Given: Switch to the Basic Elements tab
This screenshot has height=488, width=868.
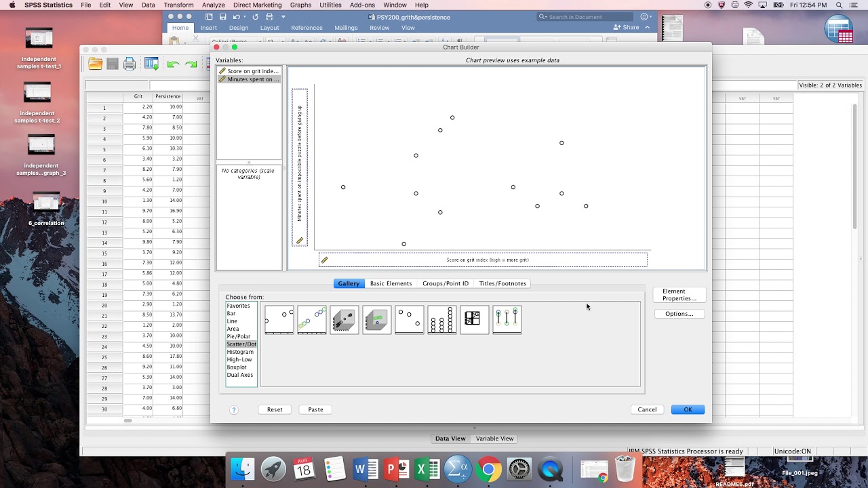Looking at the screenshot, I should point(391,283).
